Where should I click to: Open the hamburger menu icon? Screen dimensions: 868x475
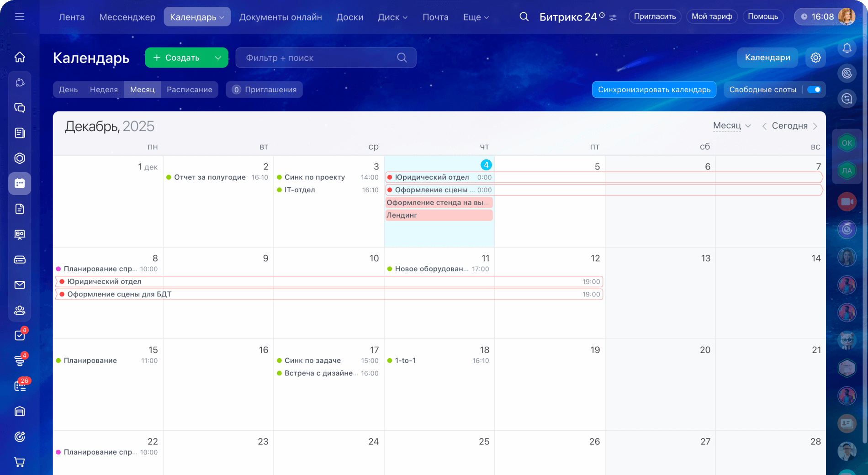20,17
